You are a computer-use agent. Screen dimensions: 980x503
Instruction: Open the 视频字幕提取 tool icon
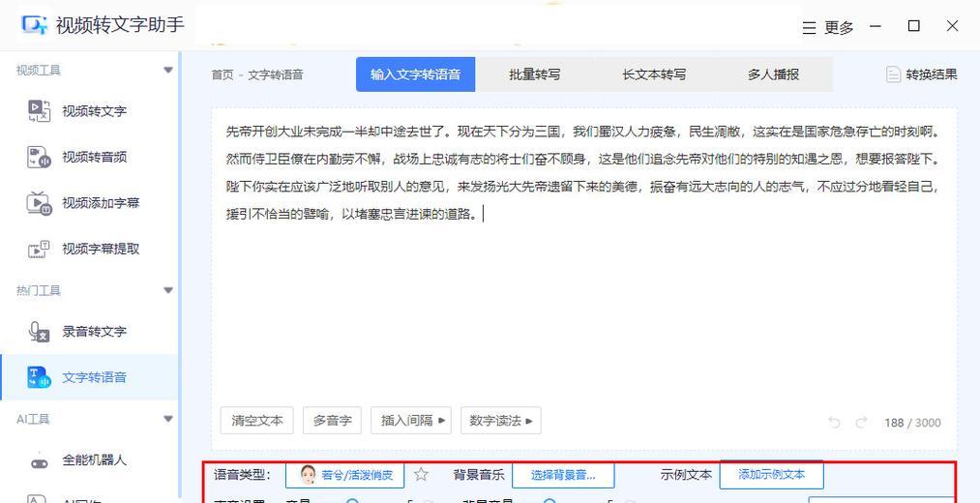[40, 249]
